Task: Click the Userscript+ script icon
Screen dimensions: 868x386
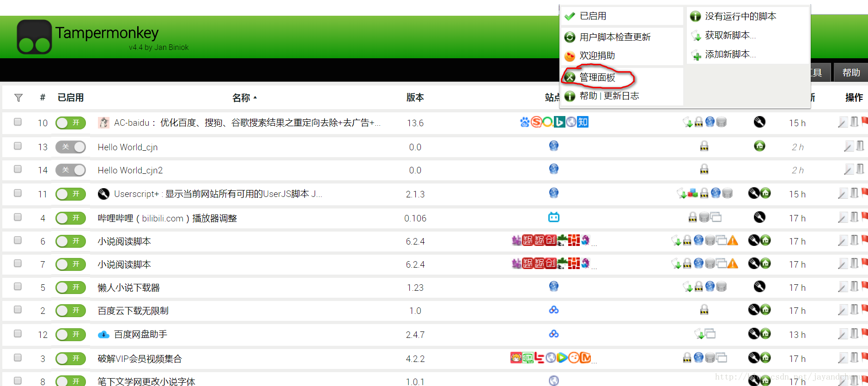Action: point(104,194)
